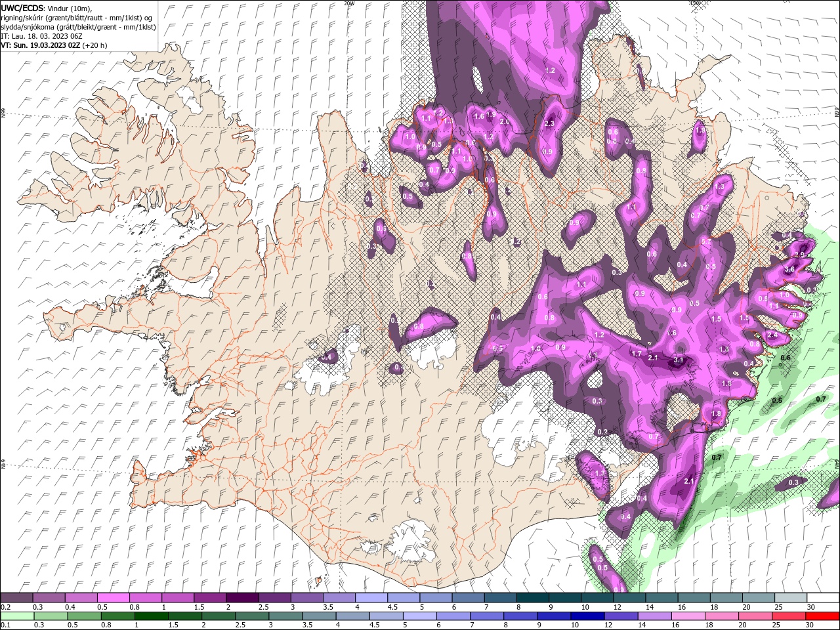840x630 pixels.
Task: Pick the white 30 swatch in the snow scale
Action: [822, 597]
